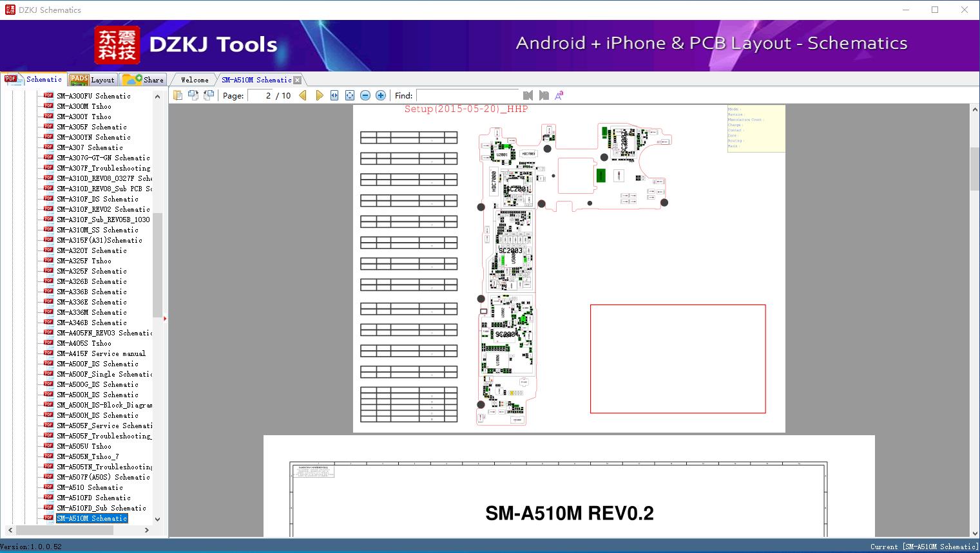This screenshot has height=553, width=980.
Task: Select SM-A346B Schematic entry
Action: point(91,323)
